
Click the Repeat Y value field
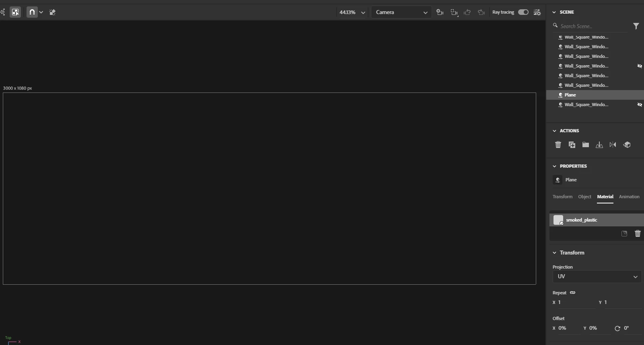(x=622, y=302)
